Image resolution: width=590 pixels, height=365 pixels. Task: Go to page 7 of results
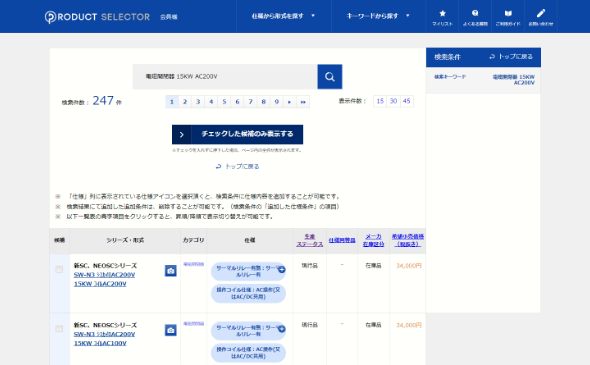click(x=251, y=102)
